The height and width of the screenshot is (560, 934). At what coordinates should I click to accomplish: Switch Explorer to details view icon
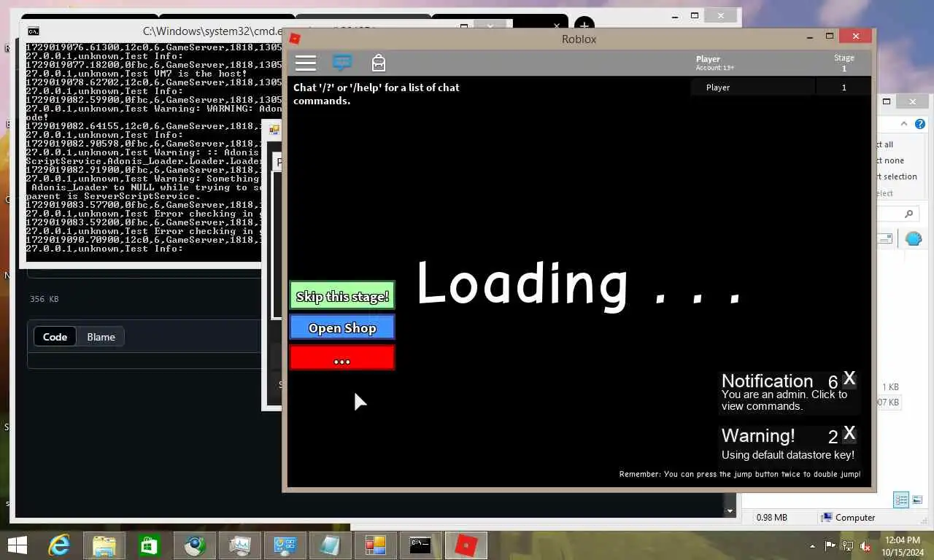coord(901,499)
